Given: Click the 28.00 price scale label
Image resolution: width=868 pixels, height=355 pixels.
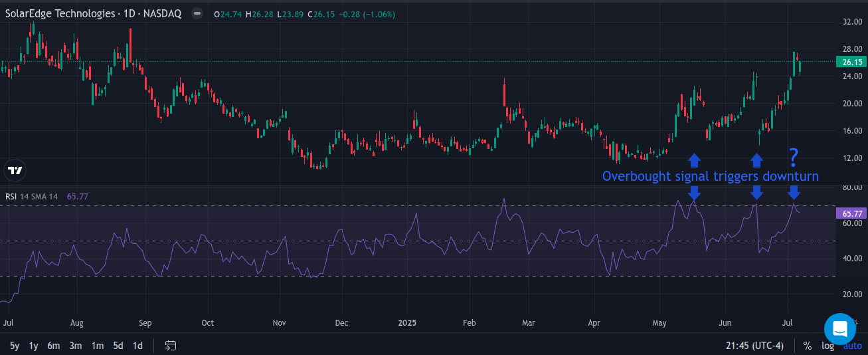Looking at the screenshot, I should coord(852,49).
